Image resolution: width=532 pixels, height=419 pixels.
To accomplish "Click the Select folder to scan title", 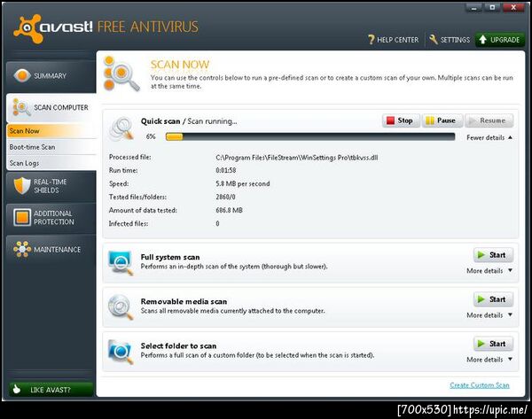I will 178,345.
